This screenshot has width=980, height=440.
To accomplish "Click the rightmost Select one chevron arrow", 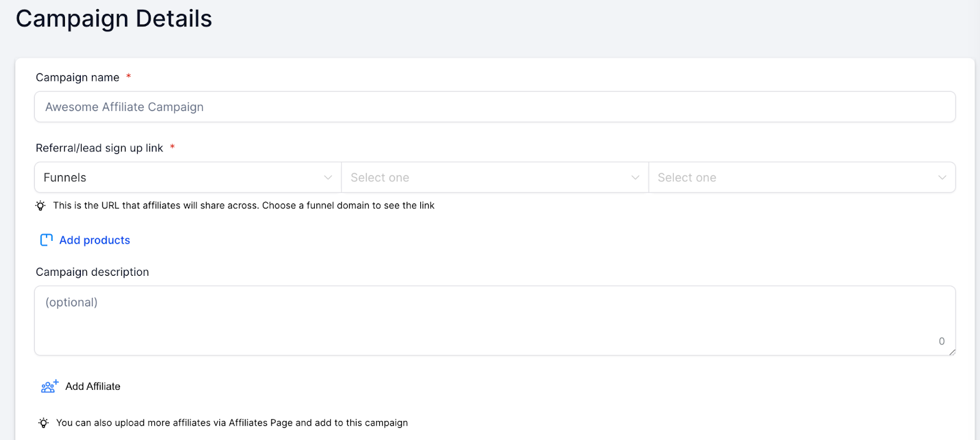I will tap(942, 178).
